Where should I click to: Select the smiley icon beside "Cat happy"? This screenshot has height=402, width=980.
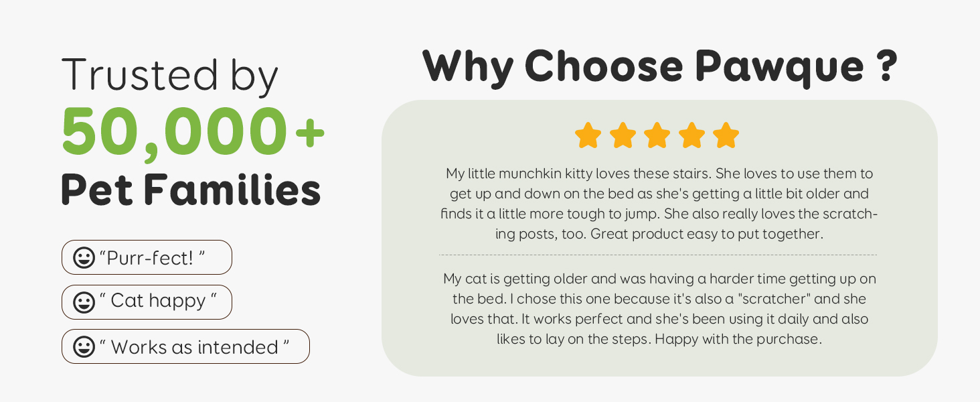[x=84, y=302]
